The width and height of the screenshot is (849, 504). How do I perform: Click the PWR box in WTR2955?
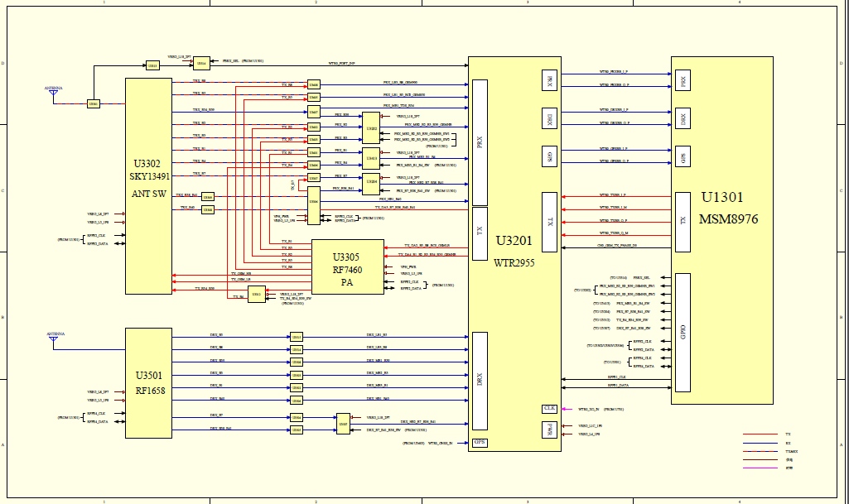click(x=550, y=430)
